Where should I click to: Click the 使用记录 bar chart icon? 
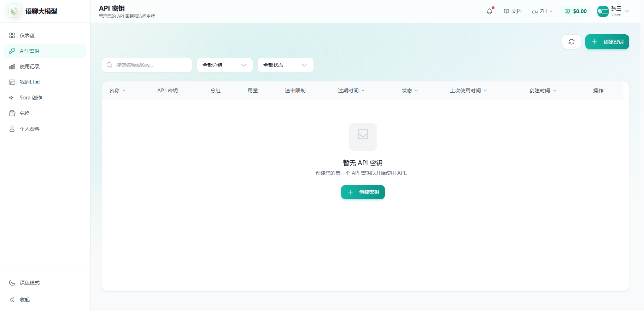coord(12,67)
